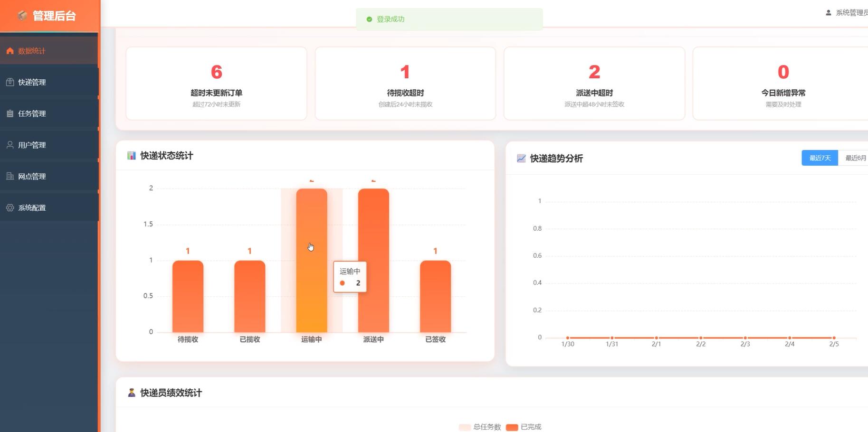Viewport: 868px width, 432px height.
Task: Click the gear icon next to 系统配置
Action: (x=10, y=207)
